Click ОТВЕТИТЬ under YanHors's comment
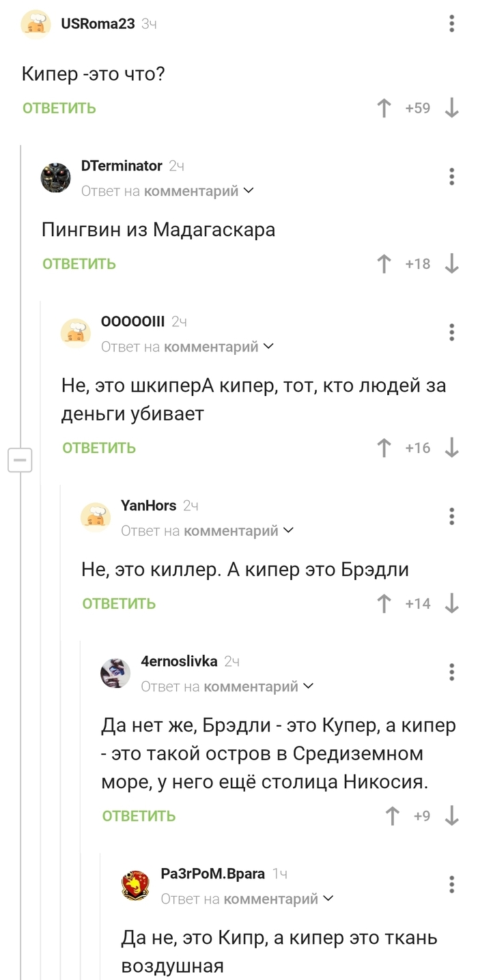The image size is (478, 980). (x=119, y=604)
